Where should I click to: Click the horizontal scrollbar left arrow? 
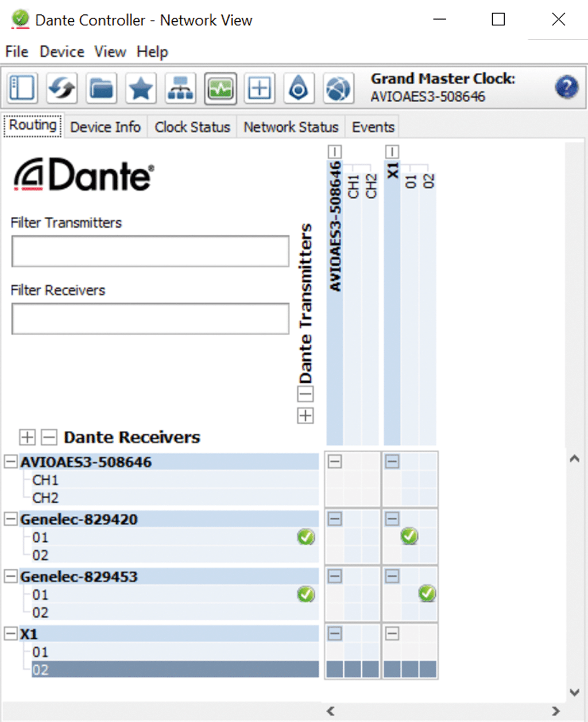click(331, 711)
